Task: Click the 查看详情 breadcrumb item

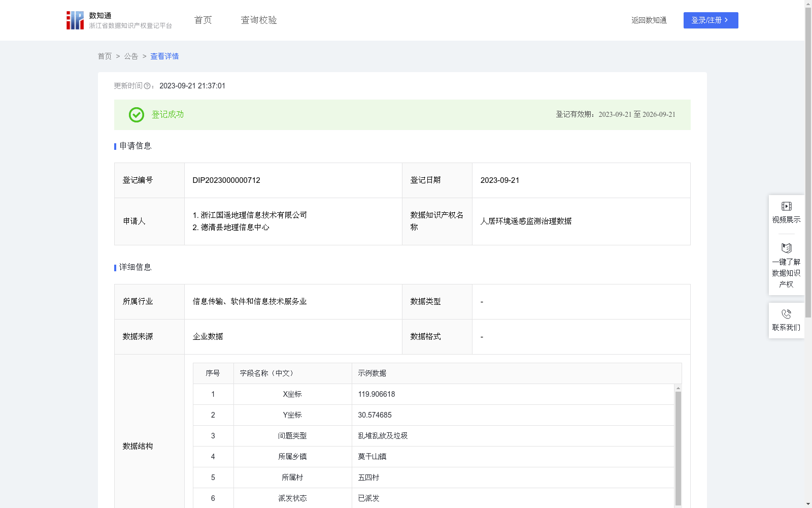Action: 164,56
